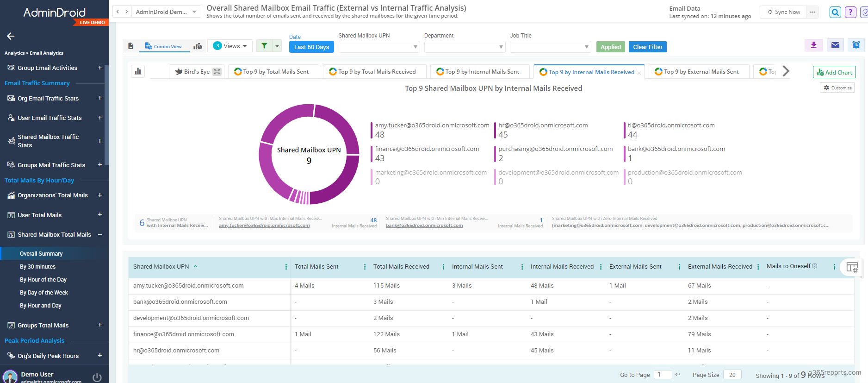This screenshot has width=868, height=383.
Task: Open Shared Mailbox UPN column menu
Action: tap(286, 267)
